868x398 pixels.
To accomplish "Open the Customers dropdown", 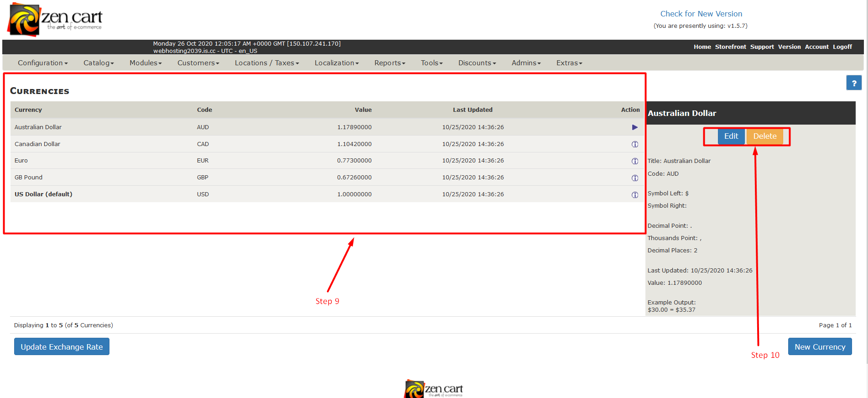I will (198, 63).
